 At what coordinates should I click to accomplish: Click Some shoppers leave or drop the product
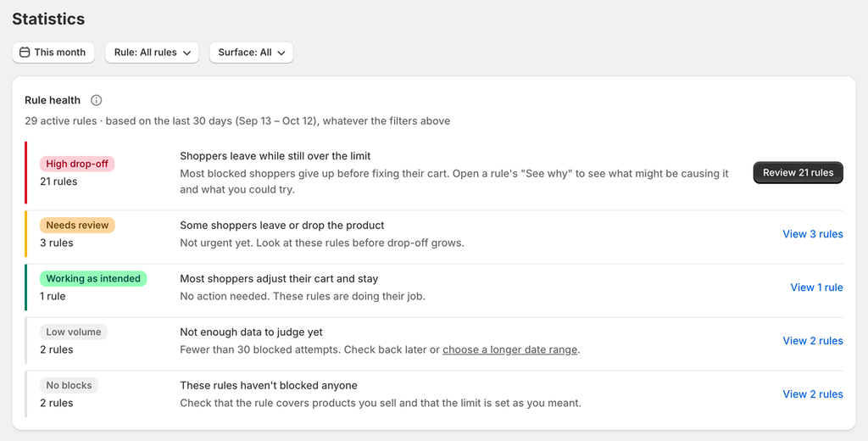pos(281,226)
